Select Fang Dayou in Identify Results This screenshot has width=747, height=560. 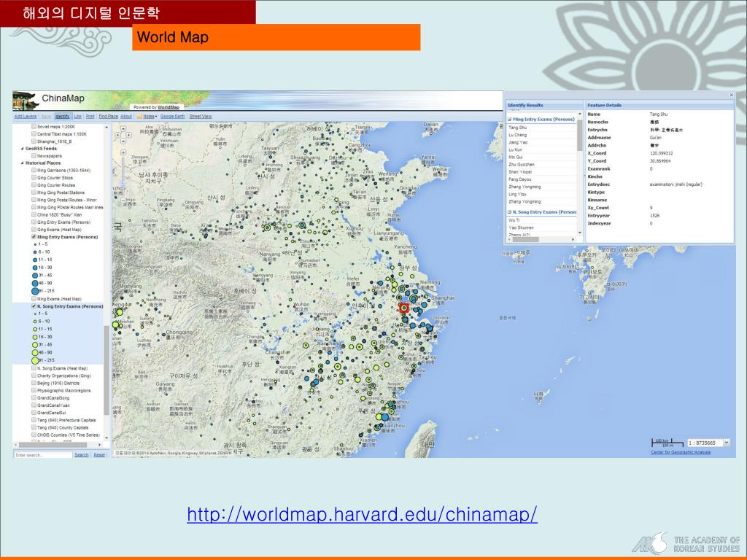[542, 179]
